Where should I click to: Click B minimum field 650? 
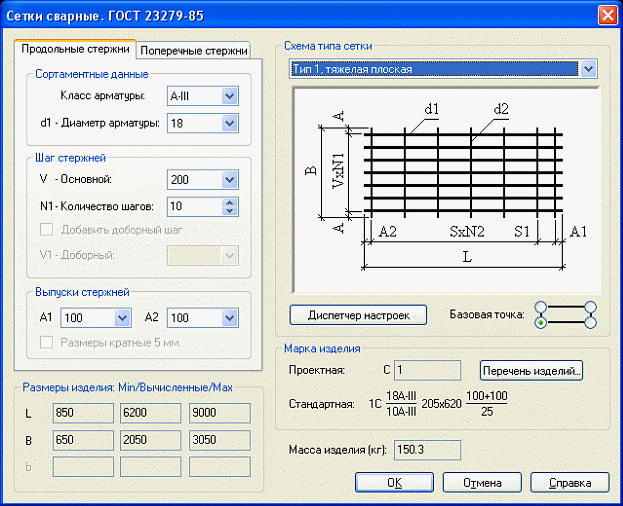pyautogui.click(x=83, y=440)
